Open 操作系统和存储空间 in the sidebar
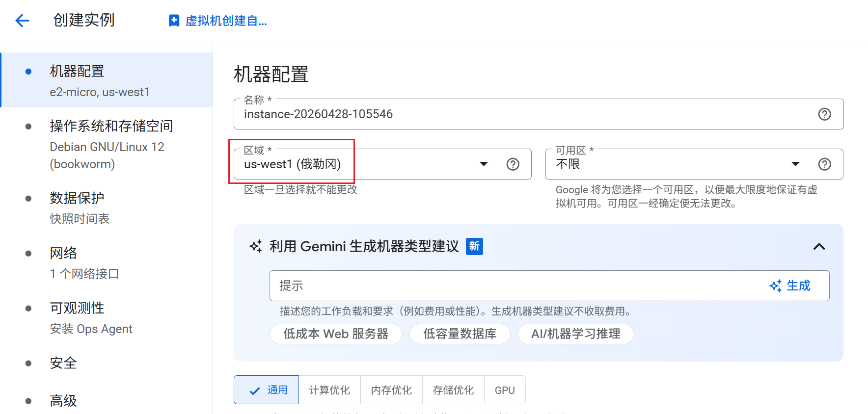This screenshot has width=868, height=414. (x=111, y=126)
